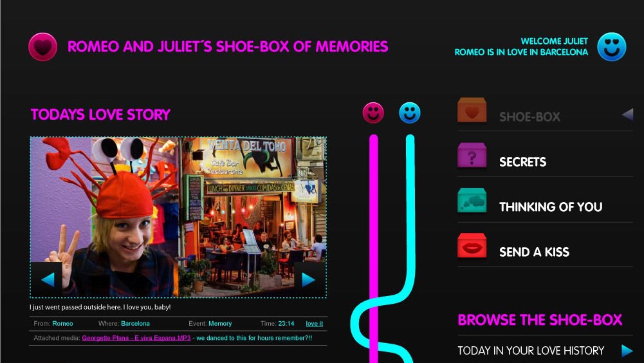Open the purple Secrets question box icon

tap(472, 155)
